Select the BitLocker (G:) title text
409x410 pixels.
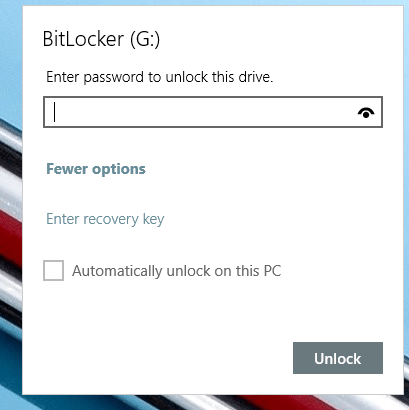(101, 39)
